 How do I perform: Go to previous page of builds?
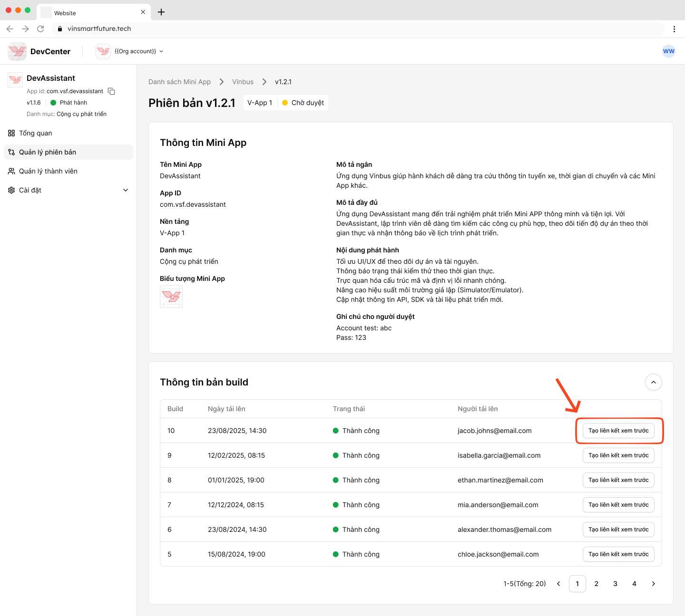coord(558,584)
